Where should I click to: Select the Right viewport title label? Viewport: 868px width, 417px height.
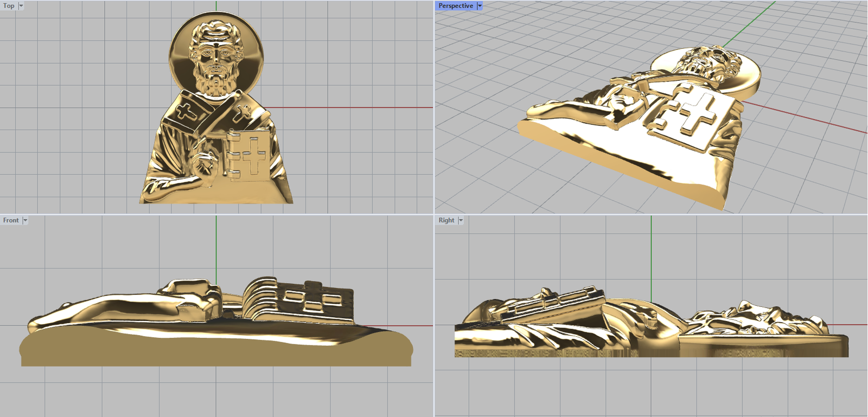pyautogui.click(x=446, y=220)
